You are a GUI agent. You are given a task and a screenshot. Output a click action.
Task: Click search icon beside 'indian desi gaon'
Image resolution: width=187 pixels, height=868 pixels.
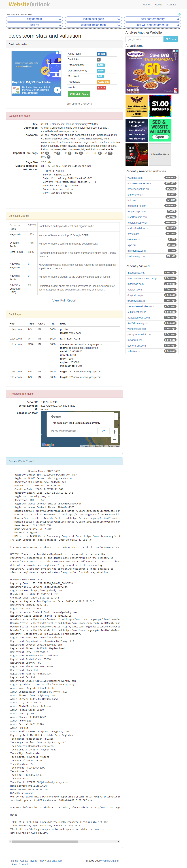(119, 19)
